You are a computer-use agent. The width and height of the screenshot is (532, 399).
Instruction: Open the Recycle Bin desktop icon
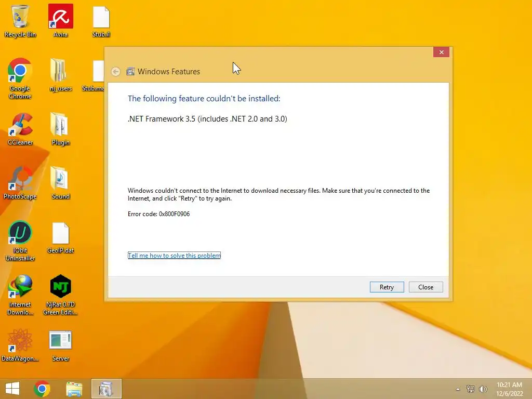point(20,20)
